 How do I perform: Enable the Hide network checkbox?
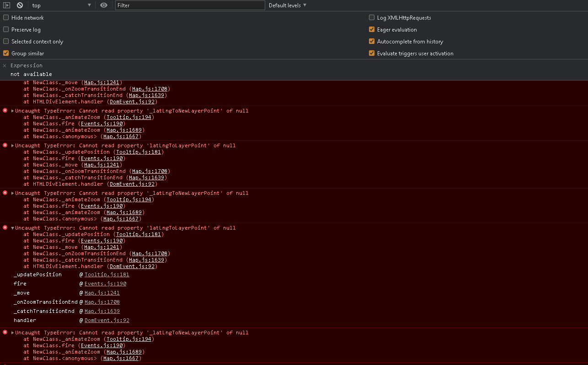click(6, 17)
